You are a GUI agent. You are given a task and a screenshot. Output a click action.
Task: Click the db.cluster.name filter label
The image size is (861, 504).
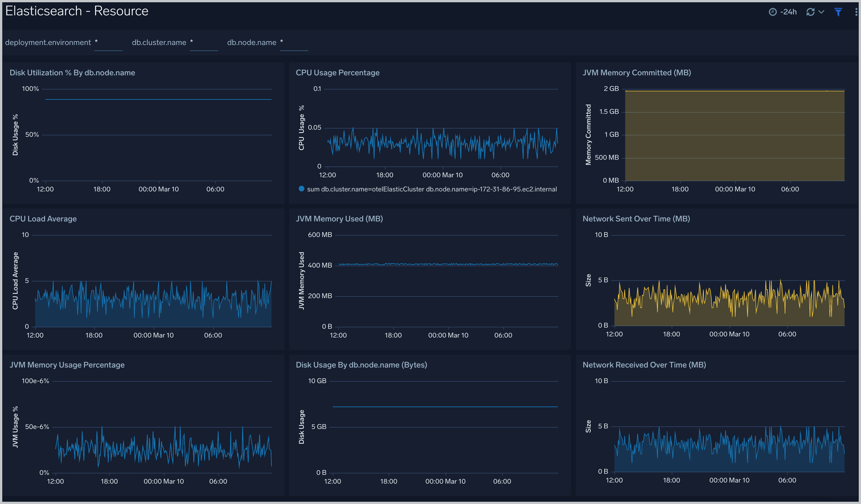click(x=159, y=43)
